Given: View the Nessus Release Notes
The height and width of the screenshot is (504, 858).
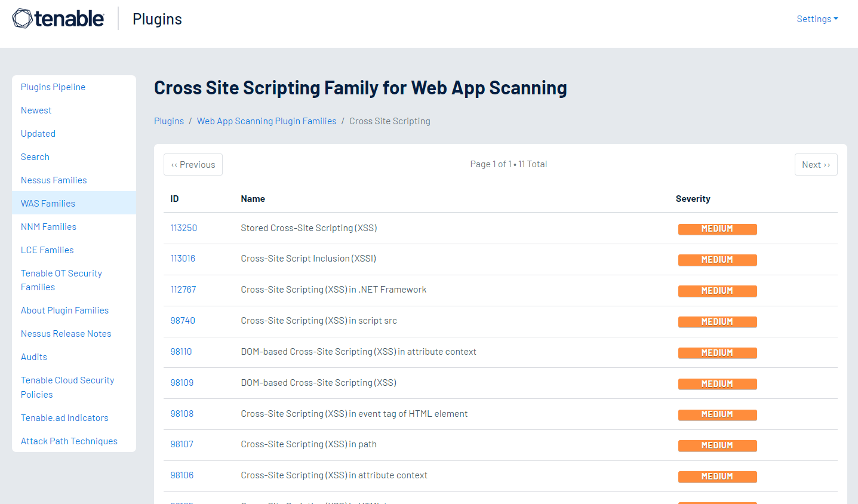Looking at the screenshot, I should [x=66, y=333].
